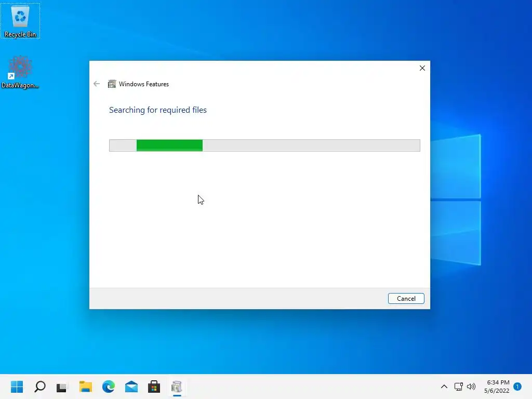Open Task View from the taskbar
Image resolution: width=532 pixels, height=399 pixels.
pos(62,387)
